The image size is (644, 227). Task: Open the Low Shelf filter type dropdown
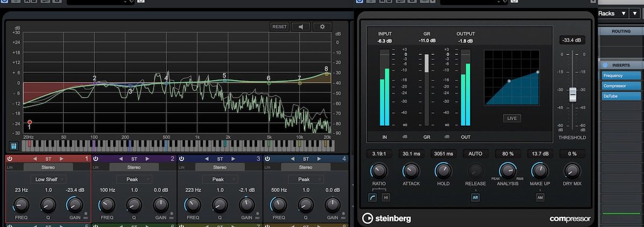[48, 179]
